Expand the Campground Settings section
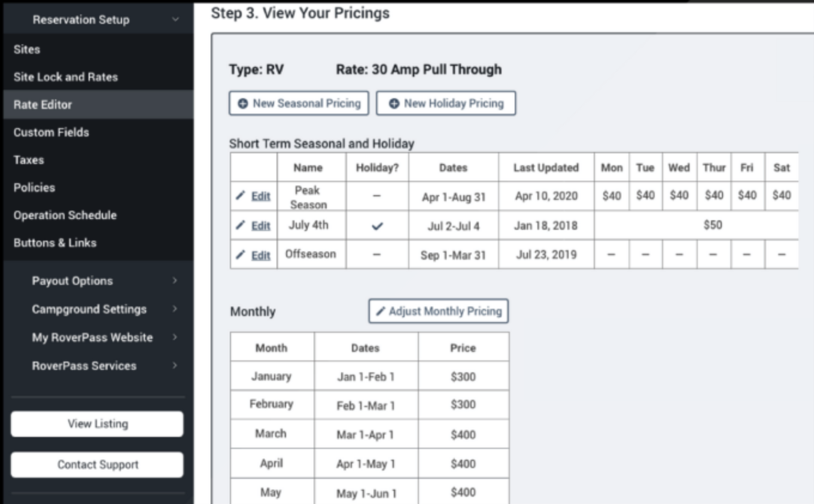The width and height of the screenshot is (814, 504). (175, 309)
